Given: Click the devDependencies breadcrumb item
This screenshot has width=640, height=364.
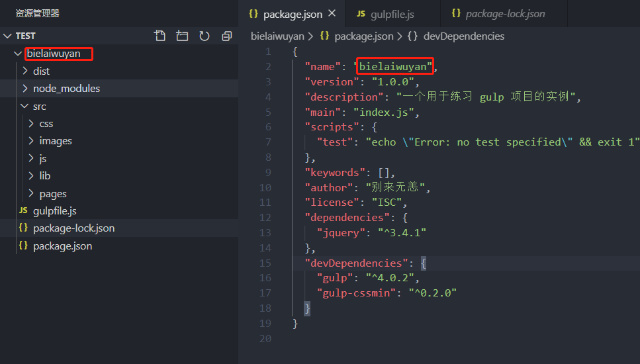Looking at the screenshot, I should pos(464,36).
